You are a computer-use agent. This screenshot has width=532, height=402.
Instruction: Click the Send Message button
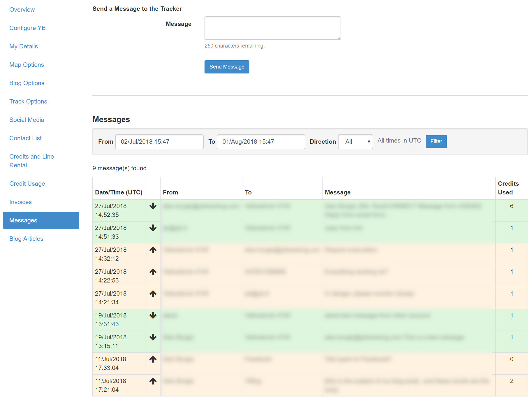(227, 67)
